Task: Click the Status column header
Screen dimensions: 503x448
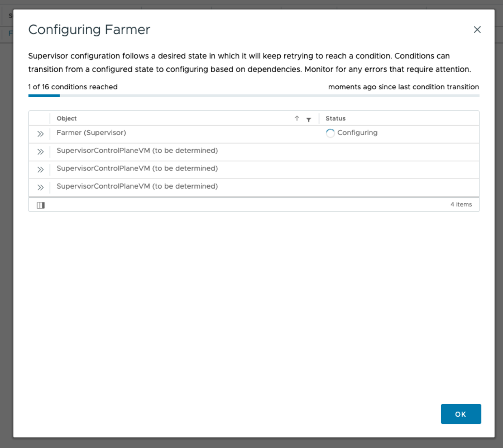Action: click(335, 119)
